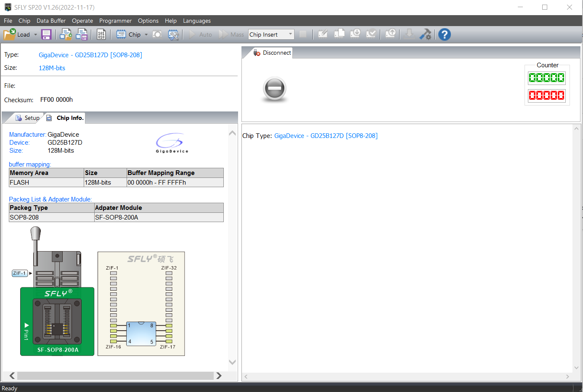Click the purple floppy Save icon
Viewport: 583px width, 392px height.
click(x=46, y=34)
